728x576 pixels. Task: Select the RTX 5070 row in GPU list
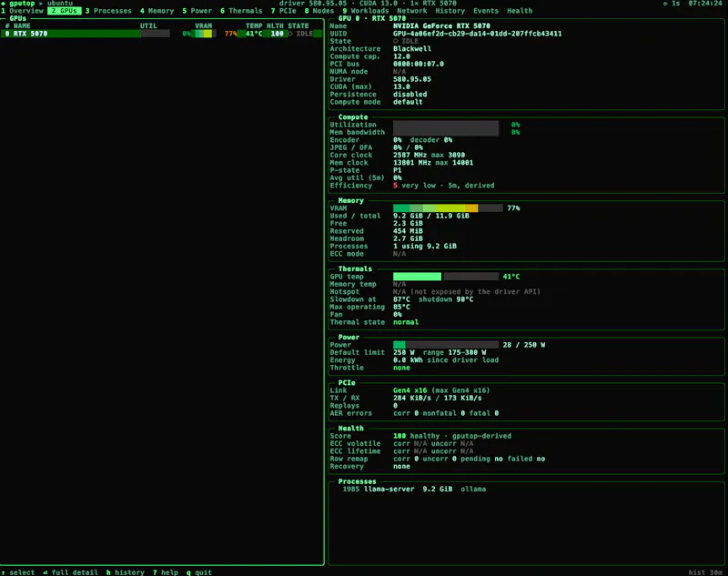click(x=162, y=34)
